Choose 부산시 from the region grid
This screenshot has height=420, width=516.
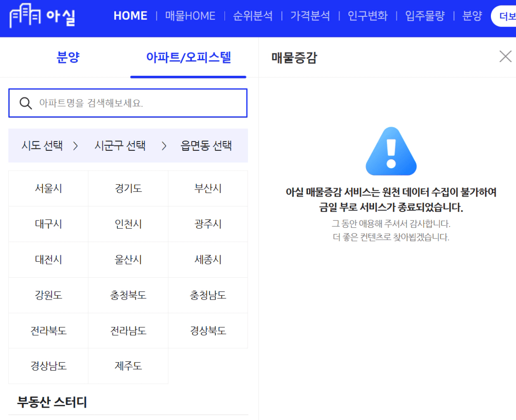pyautogui.click(x=208, y=189)
